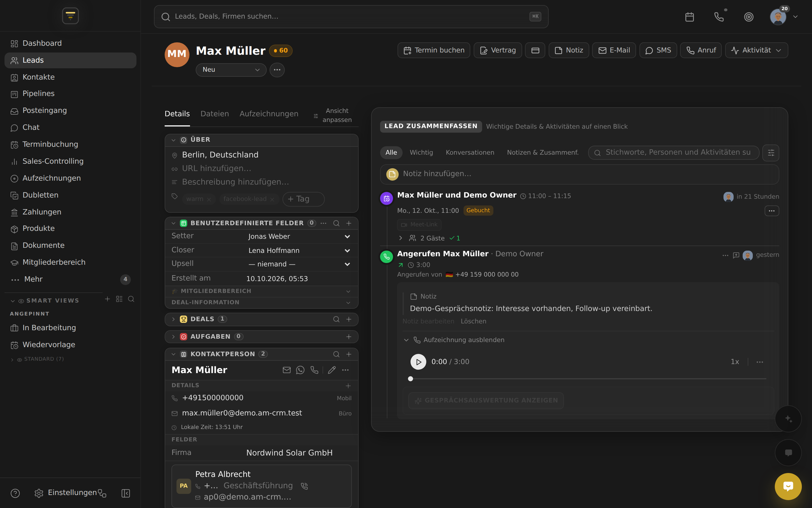Screen dimensions: 812x508
Task: Click the payment card icon button
Action: click(x=535, y=50)
